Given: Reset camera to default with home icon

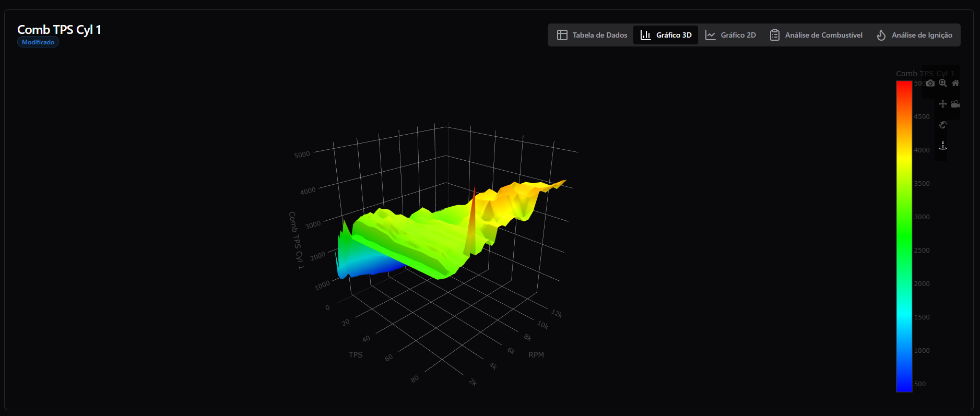Looking at the screenshot, I should point(955,84).
